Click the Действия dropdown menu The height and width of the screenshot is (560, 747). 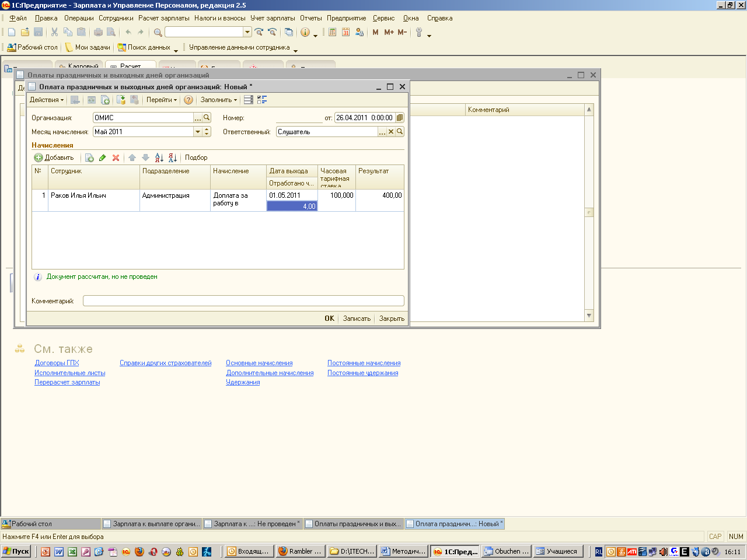click(47, 100)
